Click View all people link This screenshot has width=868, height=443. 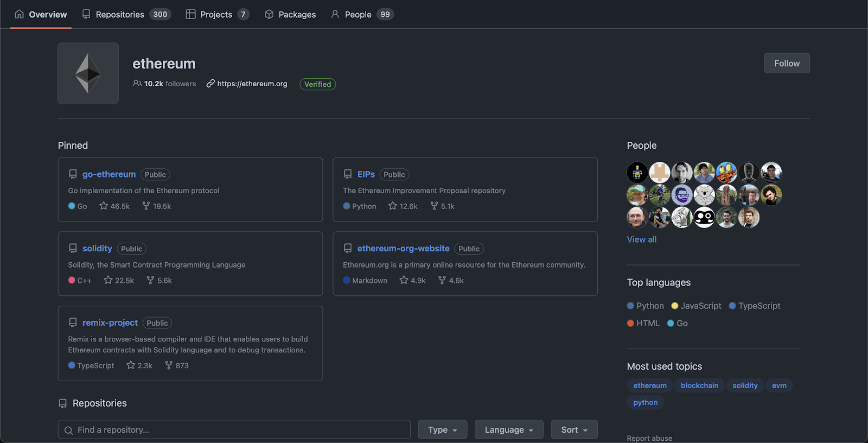pyautogui.click(x=642, y=239)
